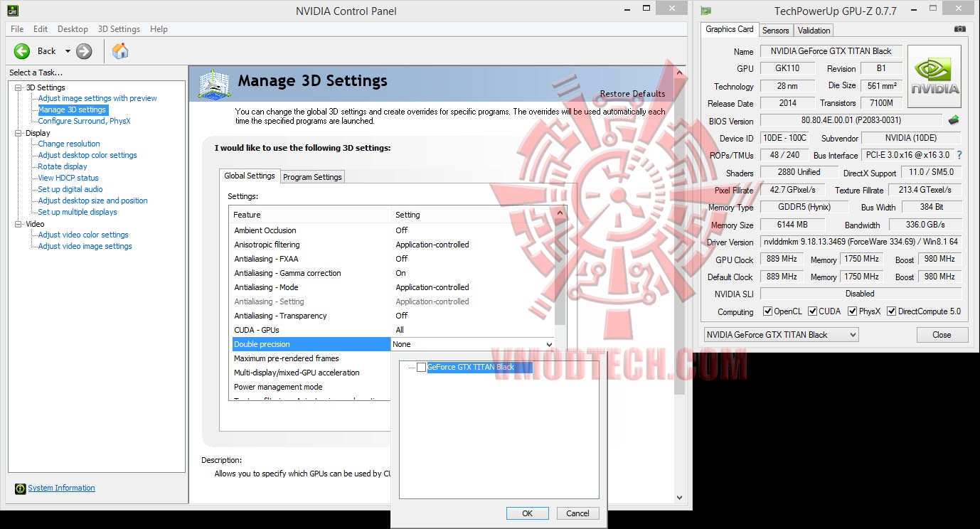Viewport: 980px width, 529px height.
Task: Click the NVIDIA Control Panel title bar icon
Action: tap(13, 11)
